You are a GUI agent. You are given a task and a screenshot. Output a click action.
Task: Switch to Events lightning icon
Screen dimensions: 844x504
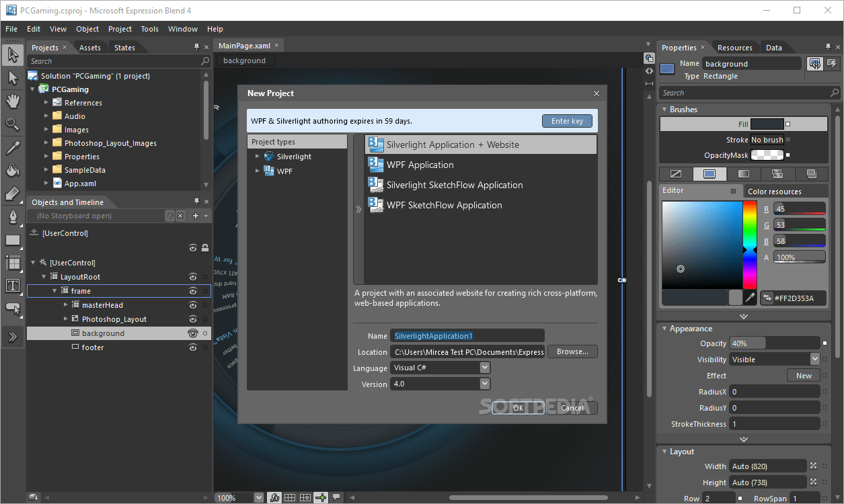point(833,64)
